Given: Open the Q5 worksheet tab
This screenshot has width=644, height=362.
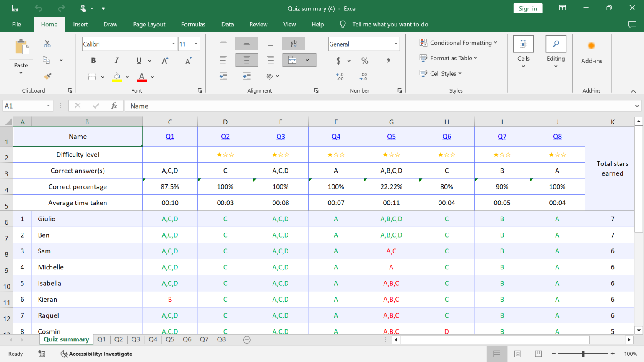Looking at the screenshot, I should (170, 339).
